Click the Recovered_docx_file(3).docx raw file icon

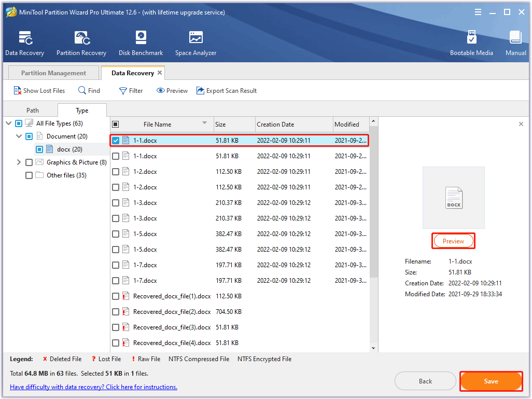126,327
